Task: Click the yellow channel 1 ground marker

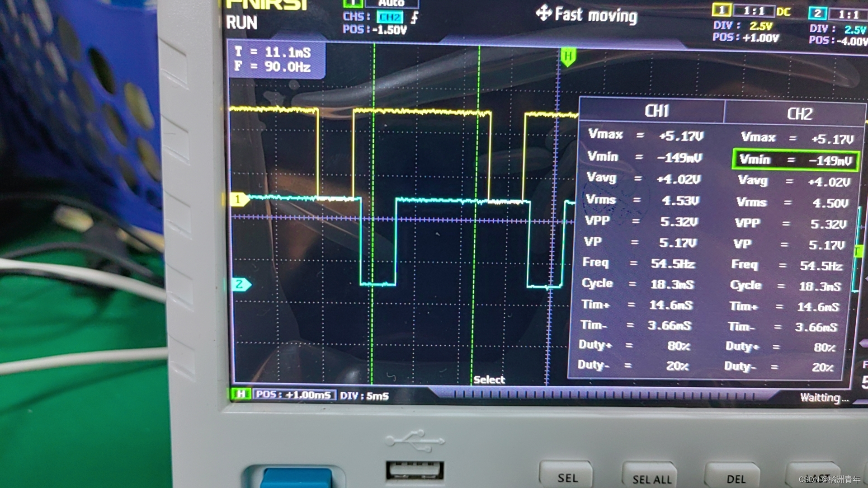Action: point(238,199)
